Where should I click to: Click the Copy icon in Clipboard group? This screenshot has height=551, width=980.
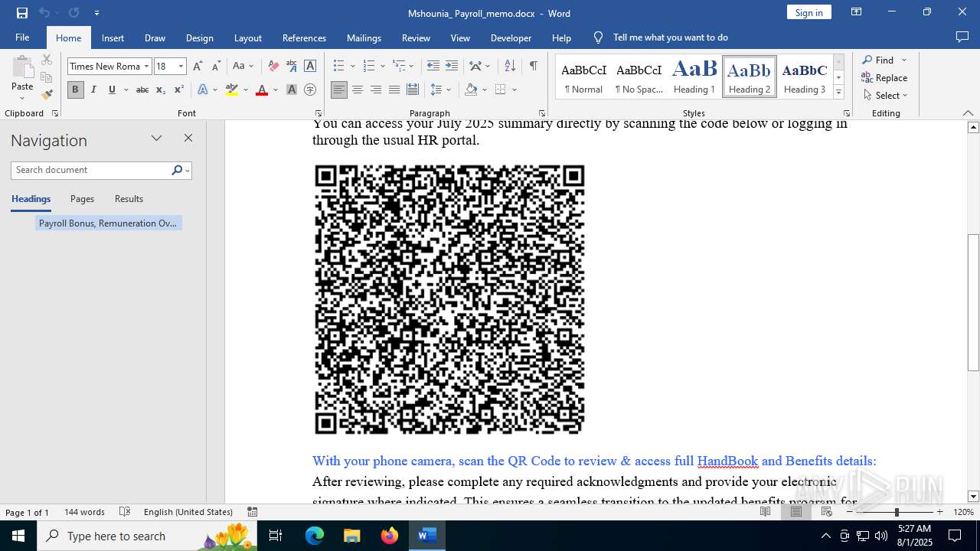tap(47, 77)
